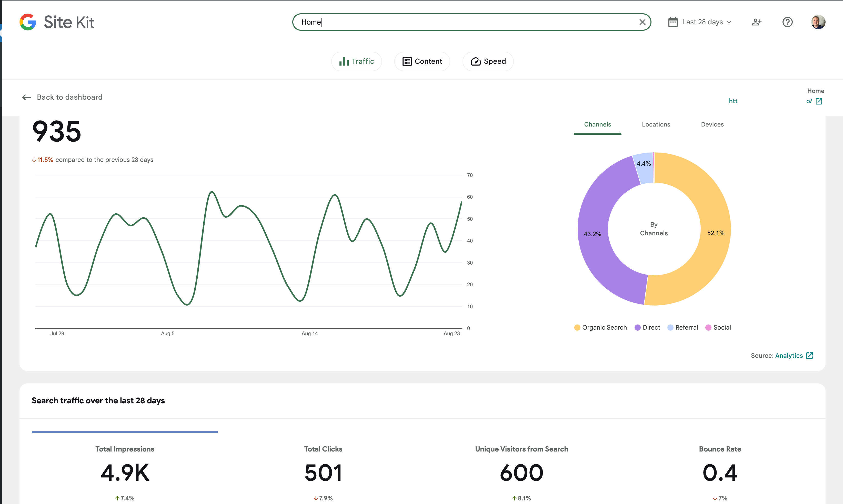Image resolution: width=843 pixels, height=504 pixels.
Task: Open the help question mark icon
Action: (788, 22)
